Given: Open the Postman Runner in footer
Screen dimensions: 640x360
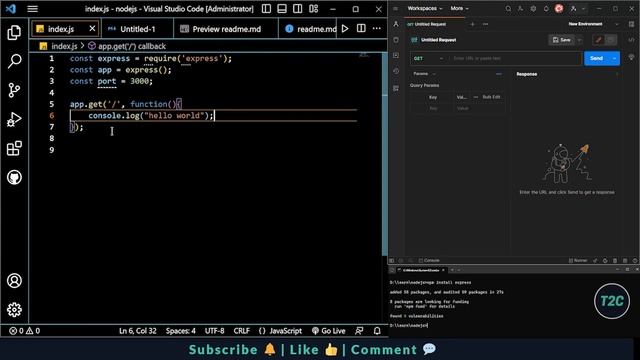Looking at the screenshot, I should click(578, 260).
